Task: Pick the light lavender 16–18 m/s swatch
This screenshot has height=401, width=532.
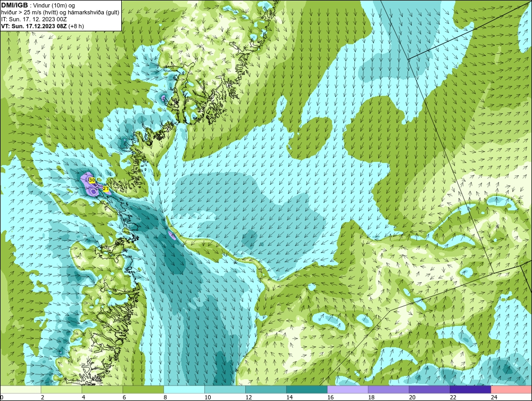Action: pos(348,389)
